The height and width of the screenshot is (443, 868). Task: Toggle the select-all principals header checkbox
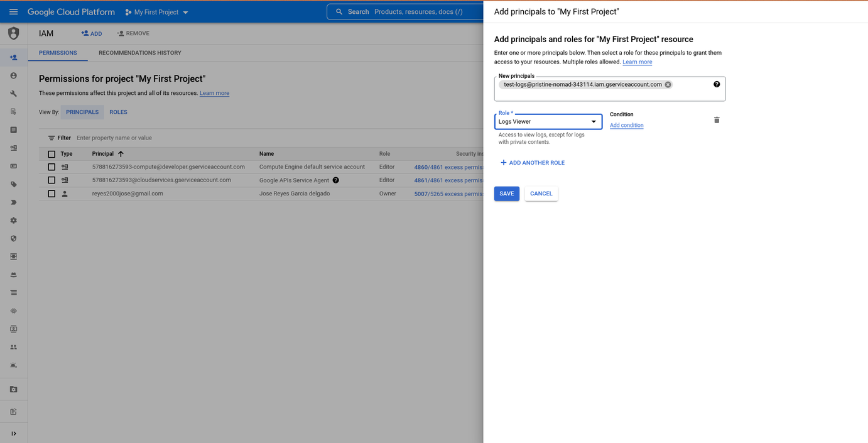[52, 154]
